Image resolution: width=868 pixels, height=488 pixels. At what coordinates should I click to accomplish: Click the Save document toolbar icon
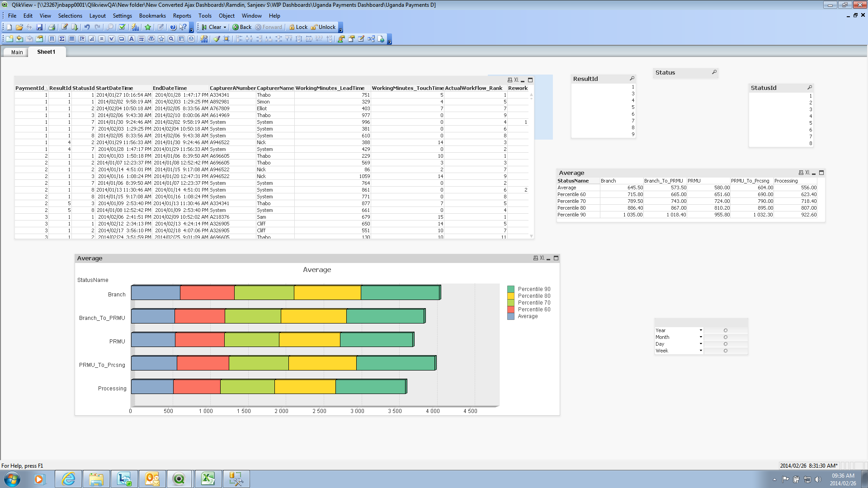point(39,27)
